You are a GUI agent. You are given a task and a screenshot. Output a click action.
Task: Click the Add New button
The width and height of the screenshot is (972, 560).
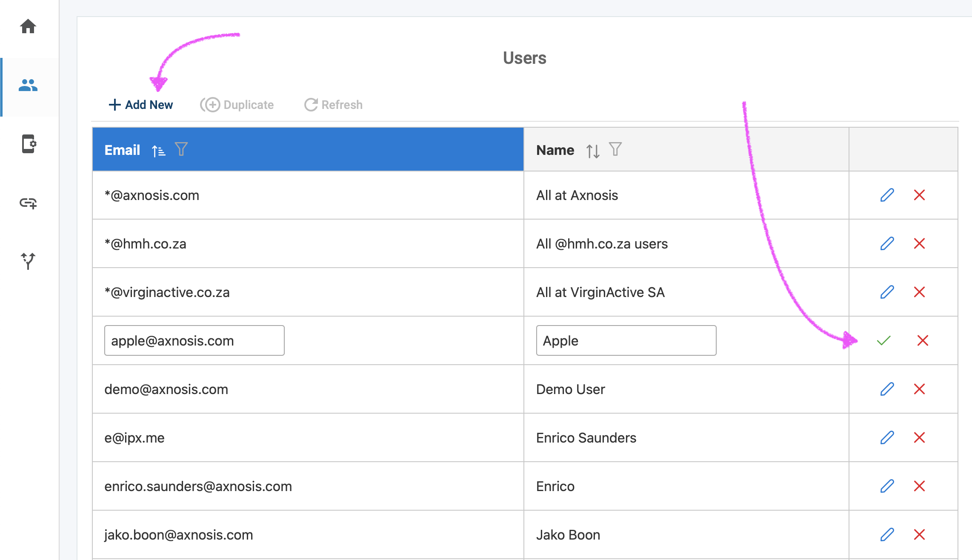click(141, 105)
